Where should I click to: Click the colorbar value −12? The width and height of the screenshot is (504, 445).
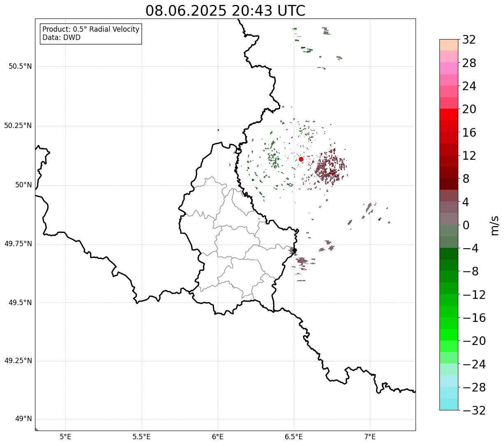(474, 295)
